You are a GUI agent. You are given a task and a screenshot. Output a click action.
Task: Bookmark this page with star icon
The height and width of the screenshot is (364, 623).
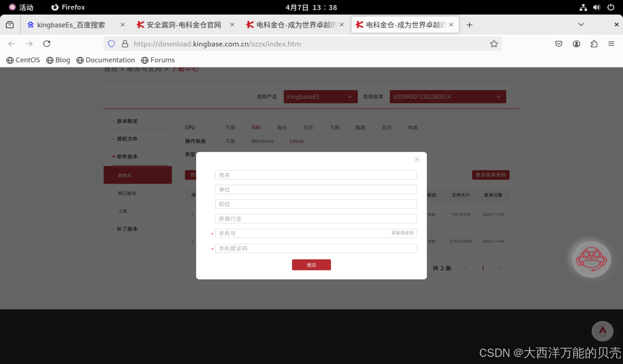pos(494,44)
